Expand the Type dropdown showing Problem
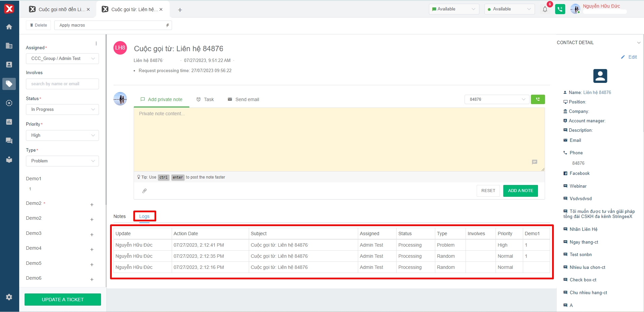 [62, 161]
